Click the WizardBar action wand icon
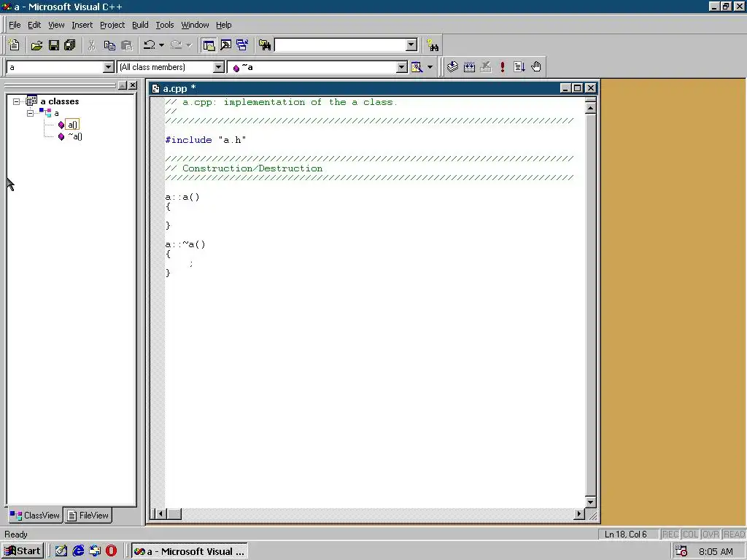This screenshot has width=747, height=560. [417, 67]
